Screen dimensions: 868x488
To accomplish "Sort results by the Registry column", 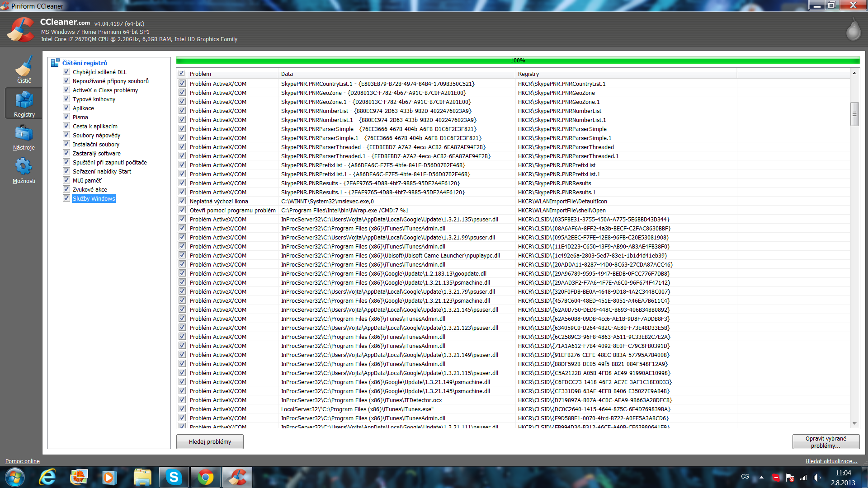I will [x=626, y=74].
